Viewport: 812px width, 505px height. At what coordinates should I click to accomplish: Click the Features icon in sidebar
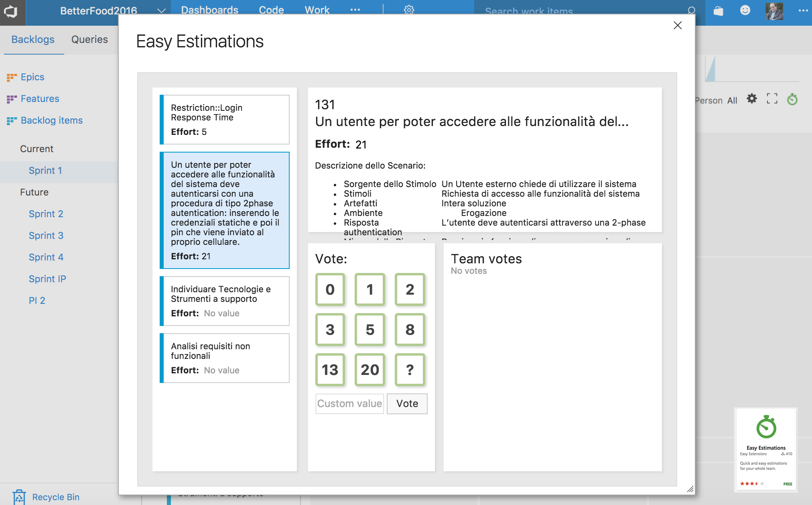[x=11, y=98]
